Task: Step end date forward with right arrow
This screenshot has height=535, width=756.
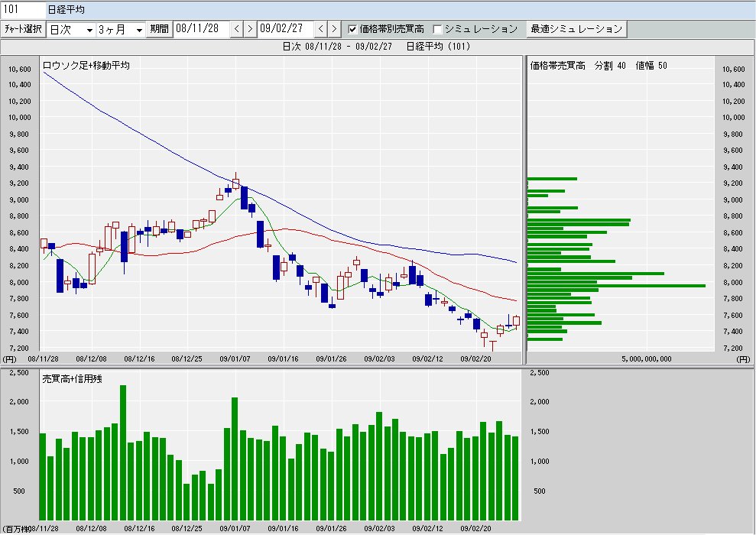Action: [x=333, y=29]
